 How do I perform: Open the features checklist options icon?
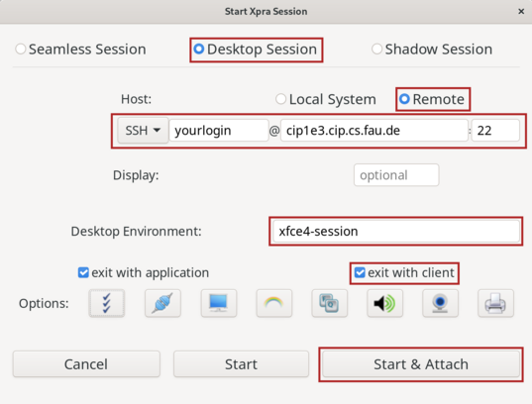pos(107,303)
